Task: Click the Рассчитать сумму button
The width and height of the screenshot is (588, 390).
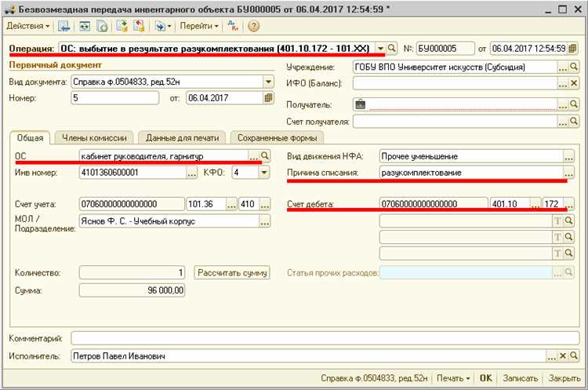Action: pyautogui.click(x=232, y=272)
